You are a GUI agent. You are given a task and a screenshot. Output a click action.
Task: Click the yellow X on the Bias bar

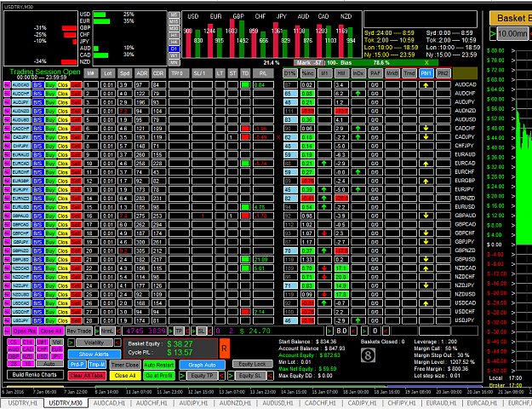click(426, 63)
